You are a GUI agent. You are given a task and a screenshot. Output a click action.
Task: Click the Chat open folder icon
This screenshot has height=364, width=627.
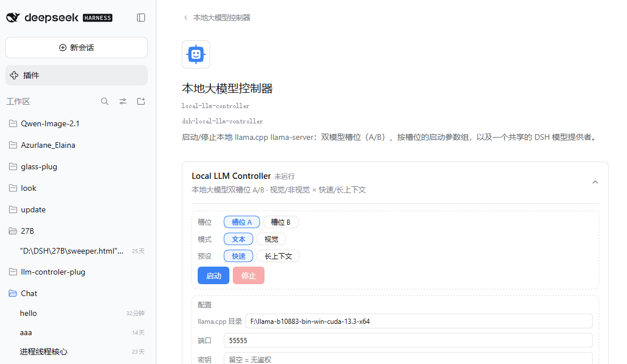[13, 294]
